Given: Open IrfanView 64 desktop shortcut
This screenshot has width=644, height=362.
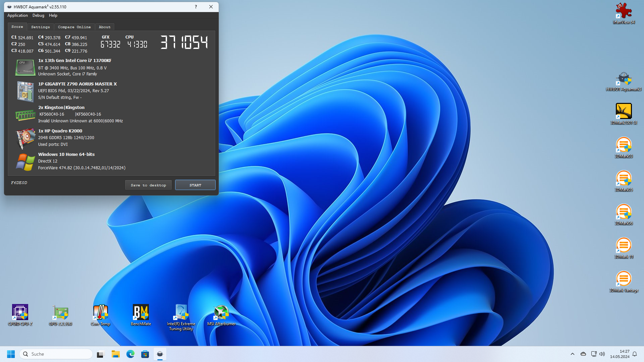Looking at the screenshot, I should [624, 13].
